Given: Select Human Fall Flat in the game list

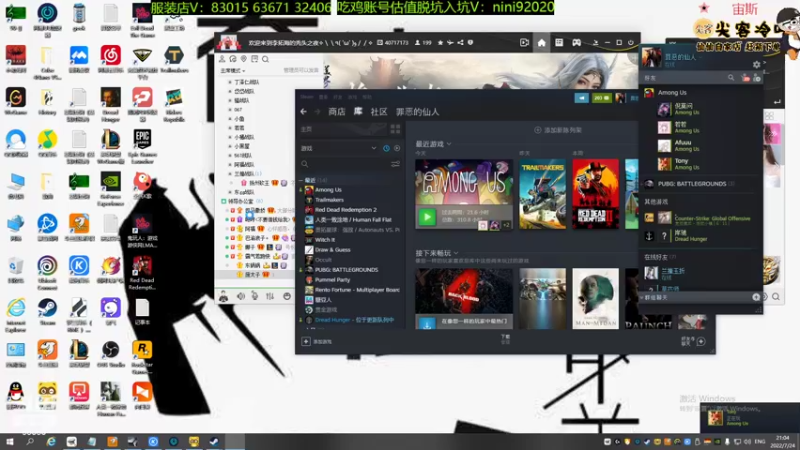Looking at the screenshot, I should click(353, 220).
